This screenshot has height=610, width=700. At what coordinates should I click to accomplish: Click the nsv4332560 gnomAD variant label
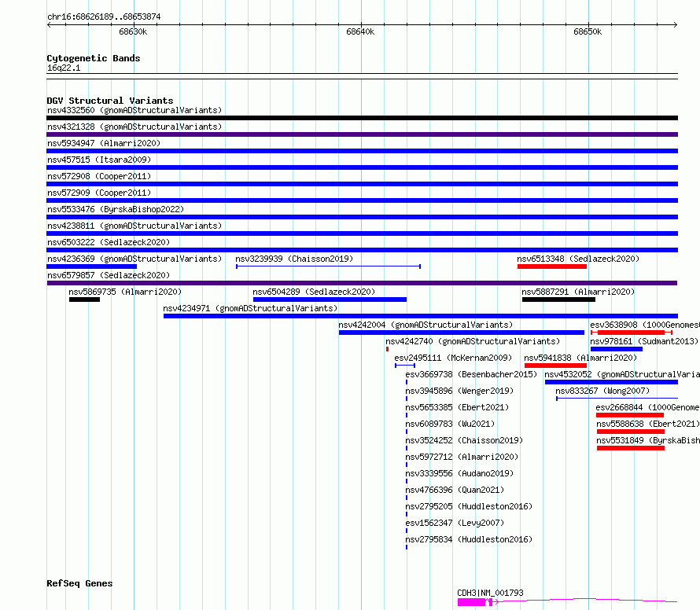pyautogui.click(x=134, y=110)
